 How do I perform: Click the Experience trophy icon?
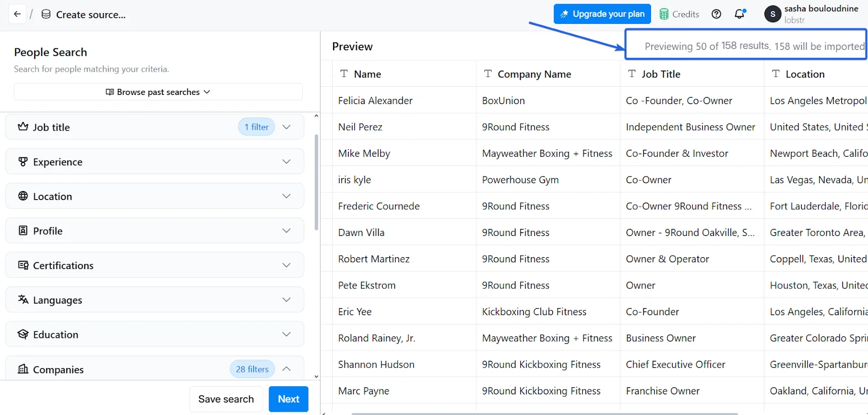(x=23, y=161)
